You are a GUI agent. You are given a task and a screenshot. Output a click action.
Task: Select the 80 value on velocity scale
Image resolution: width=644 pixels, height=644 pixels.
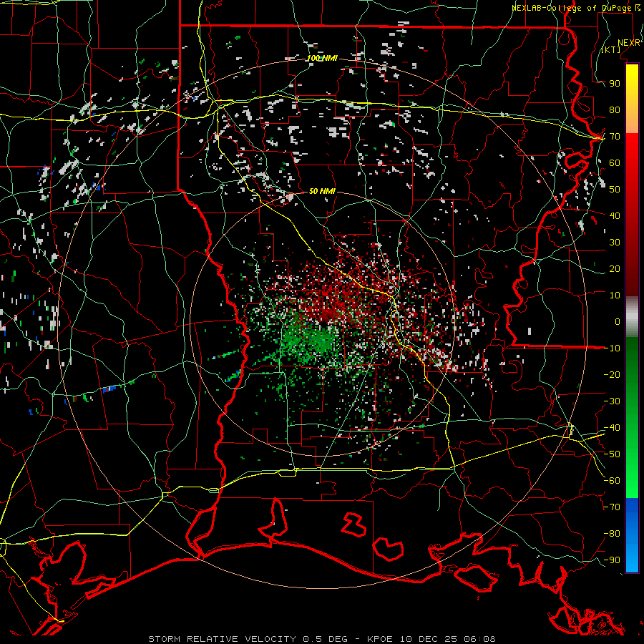(x=615, y=109)
